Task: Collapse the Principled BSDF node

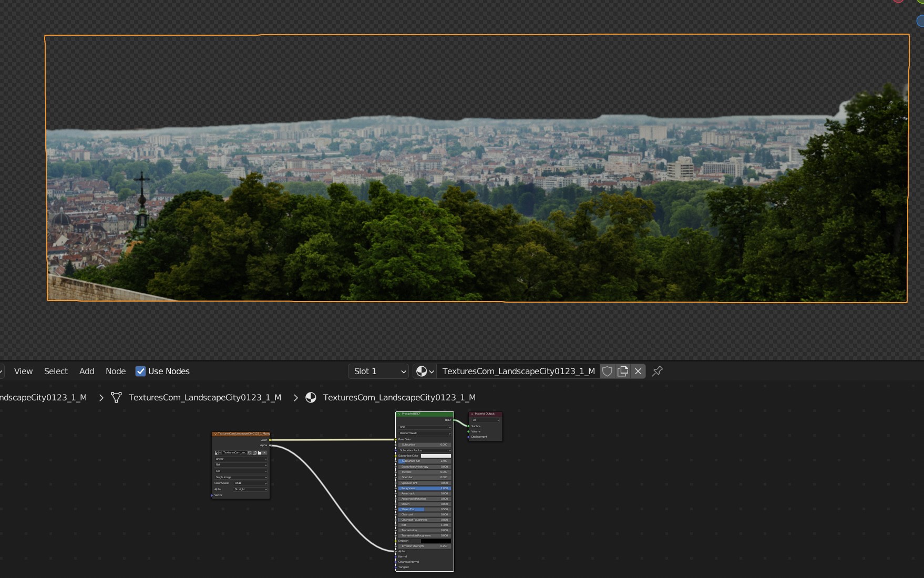Action: point(399,414)
